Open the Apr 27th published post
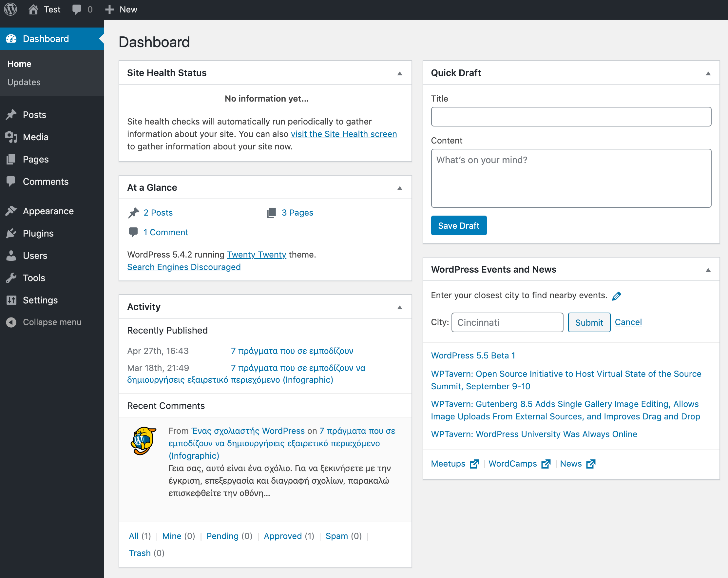This screenshot has width=728, height=578. coord(292,351)
